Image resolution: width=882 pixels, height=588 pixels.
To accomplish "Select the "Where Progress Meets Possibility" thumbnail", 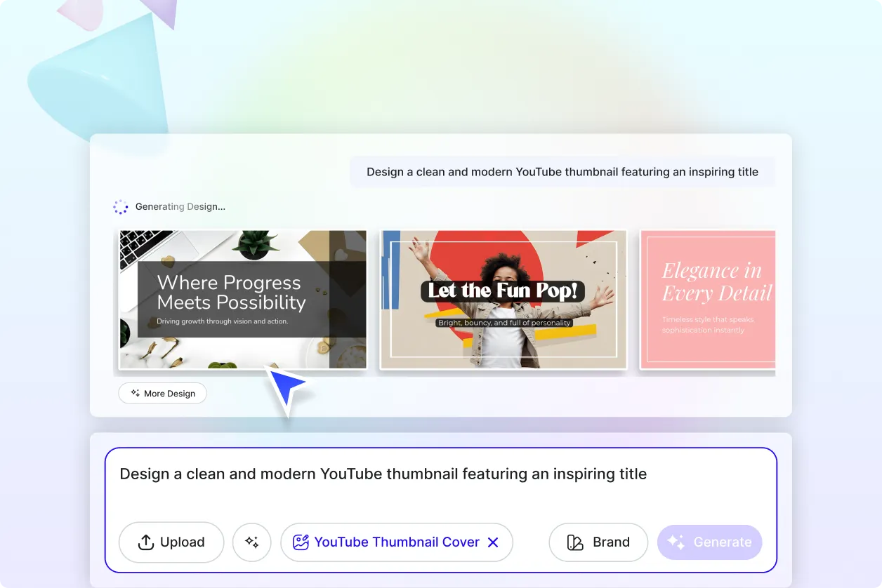I will [x=242, y=300].
